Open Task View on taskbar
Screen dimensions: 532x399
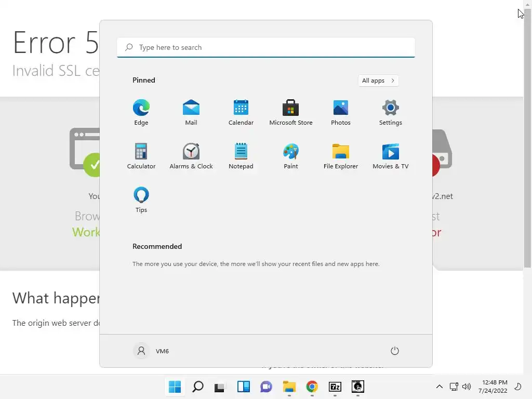(220, 387)
